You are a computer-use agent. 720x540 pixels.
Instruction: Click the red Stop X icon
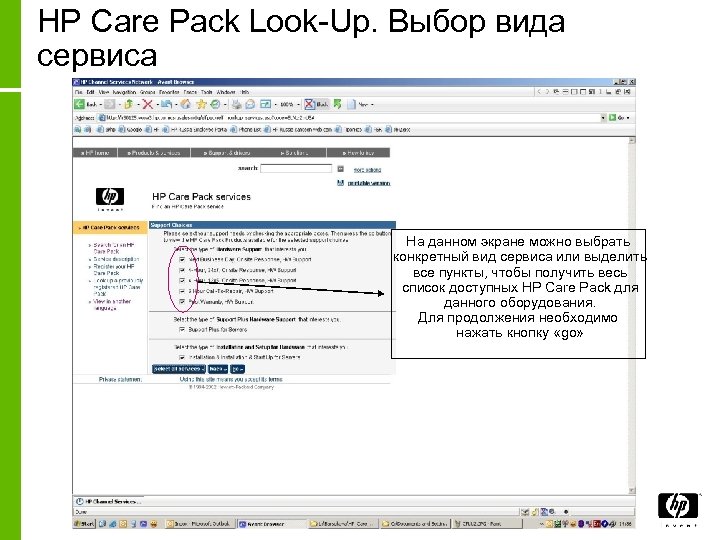point(147,105)
